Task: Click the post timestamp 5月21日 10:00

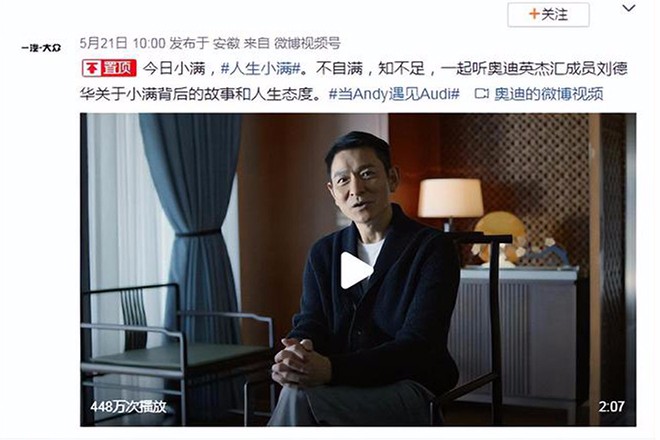Action: click(x=122, y=43)
